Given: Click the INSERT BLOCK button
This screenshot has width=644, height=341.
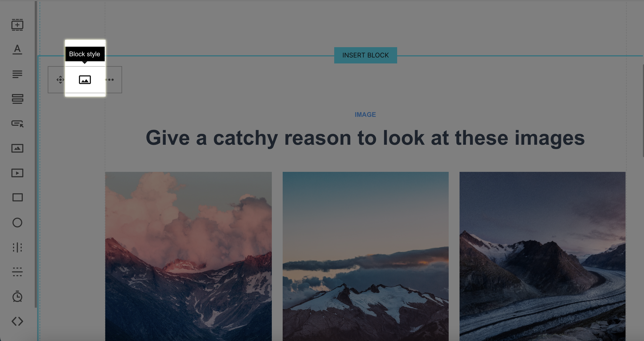Looking at the screenshot, I should (x=365, y=55).
